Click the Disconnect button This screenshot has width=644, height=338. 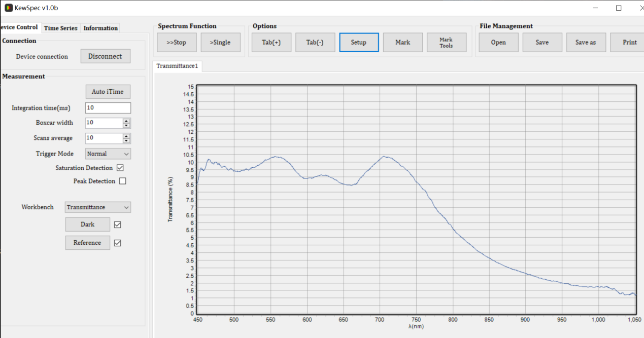[105, 56]
